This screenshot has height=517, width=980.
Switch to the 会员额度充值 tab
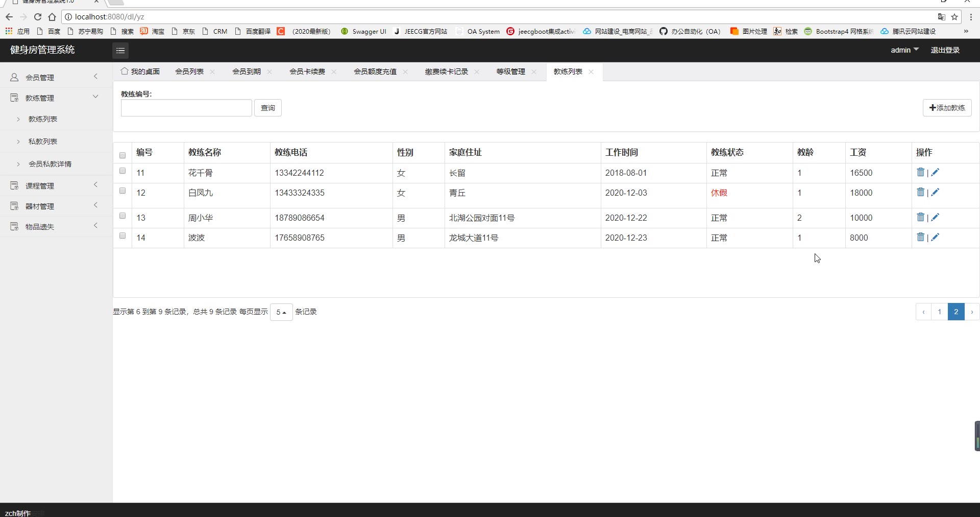click(x=375, y=72)
